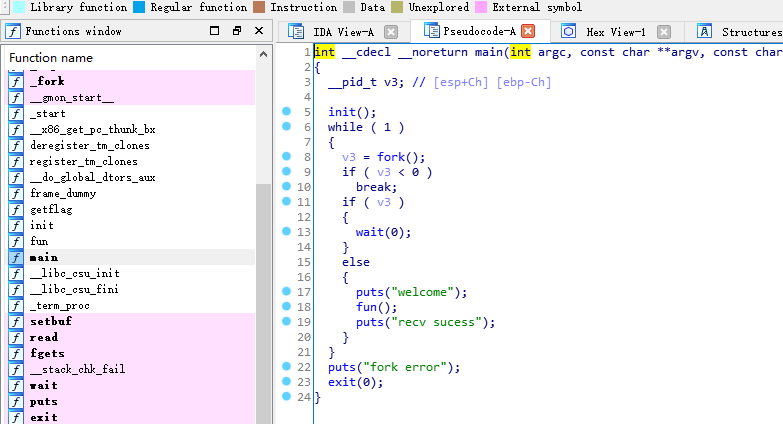The width and height of the screenshot is (783, 424).
Task: Click the init() call in pseudocode
Action: [352, 112]
